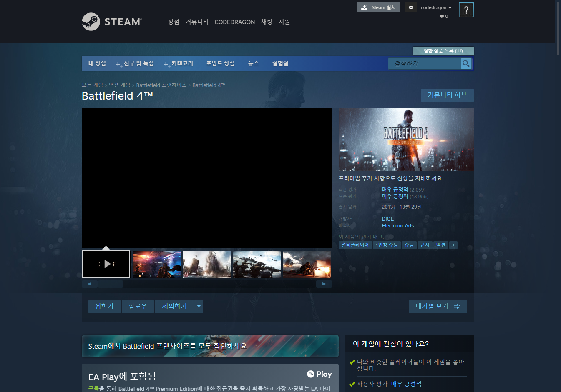The height and width of the screenshot is (392, 561).
Task: Click the thumbnail strip left arrow
Action: [x=89, y=284]
